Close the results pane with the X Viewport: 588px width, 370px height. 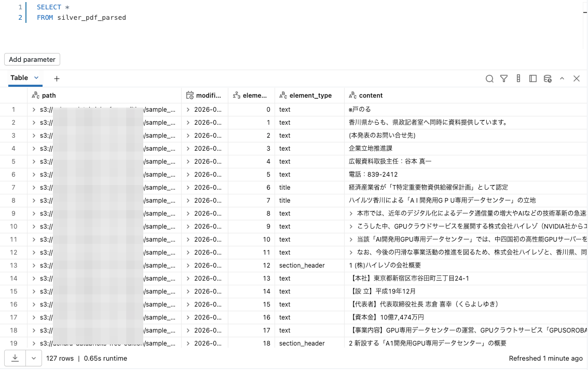tap(577, 78)
